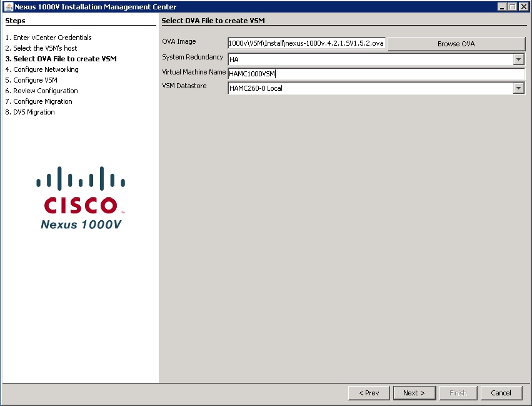Viewport: 532px width, 406px height.
Task: Click the OVA Image label
Action: tap(179, 41)
